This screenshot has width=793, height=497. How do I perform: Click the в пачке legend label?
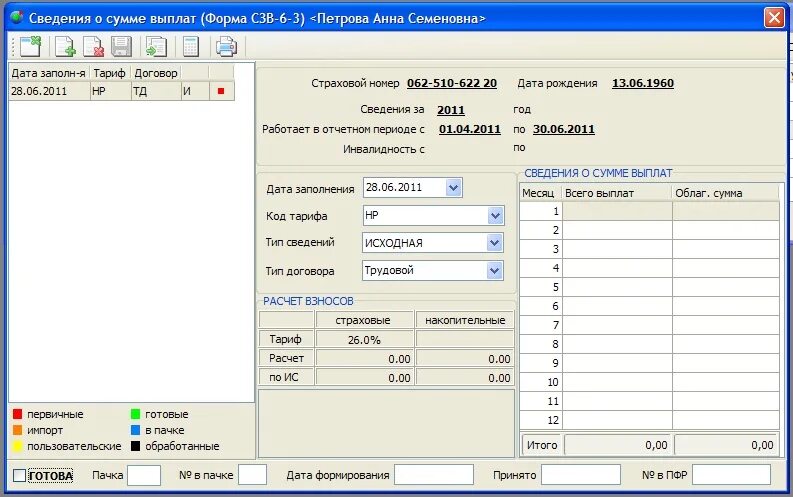(x=164, y=430)
